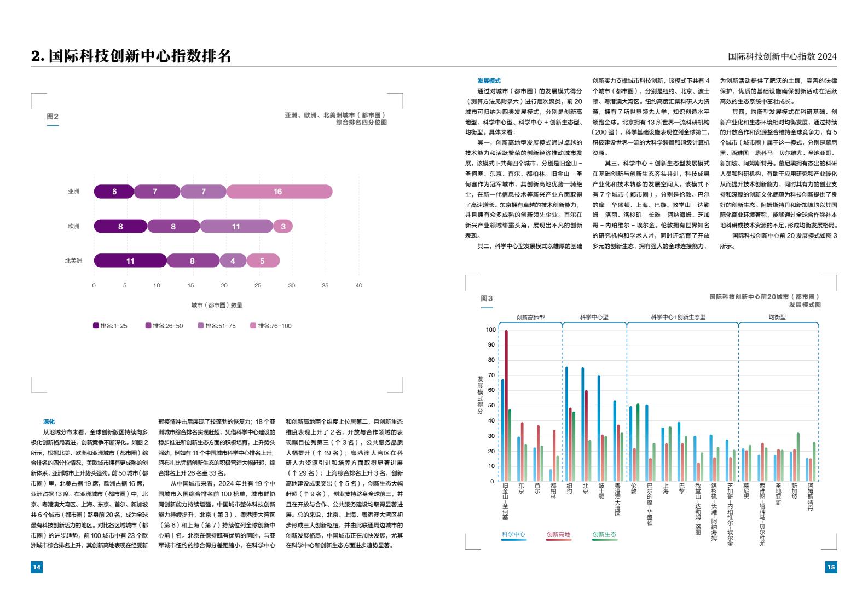
Task: Click the 国际科技创新中心指数 2024 page header
Action: 782,56
